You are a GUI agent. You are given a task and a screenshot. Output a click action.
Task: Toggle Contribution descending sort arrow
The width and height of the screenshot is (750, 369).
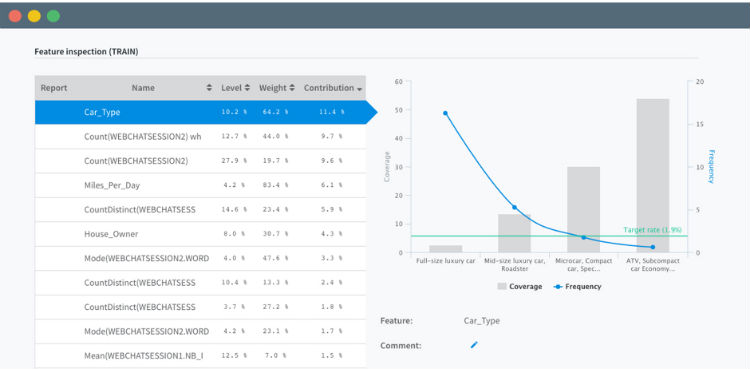point(359,89)
